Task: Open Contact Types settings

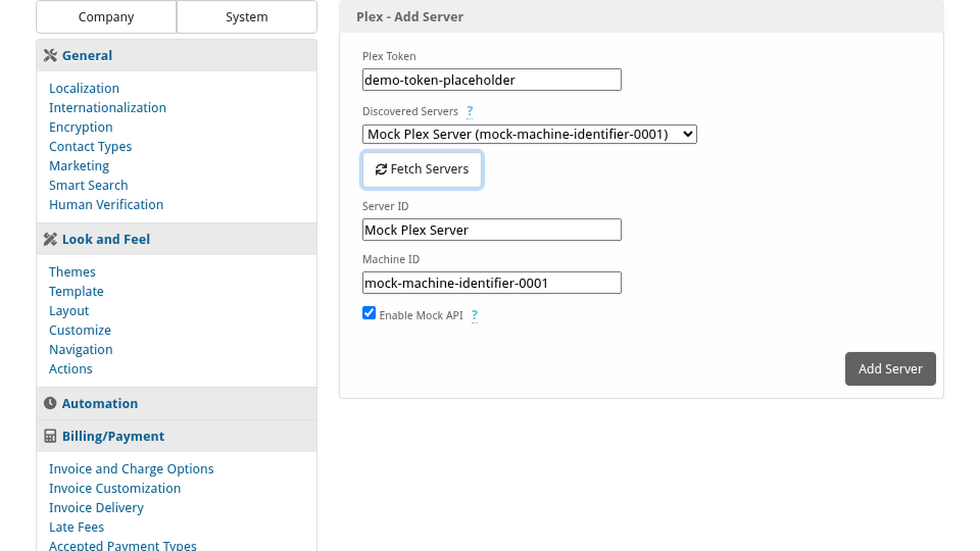Action: [90, 146]
